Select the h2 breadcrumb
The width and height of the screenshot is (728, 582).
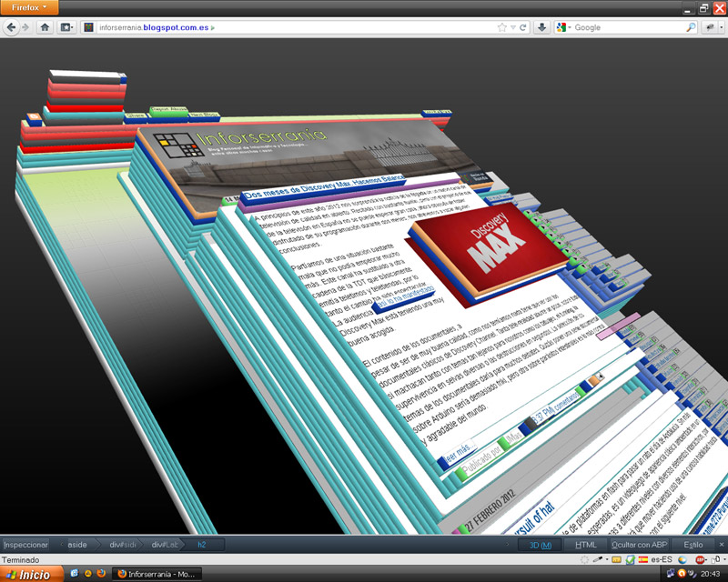click(x=202, y=545)
